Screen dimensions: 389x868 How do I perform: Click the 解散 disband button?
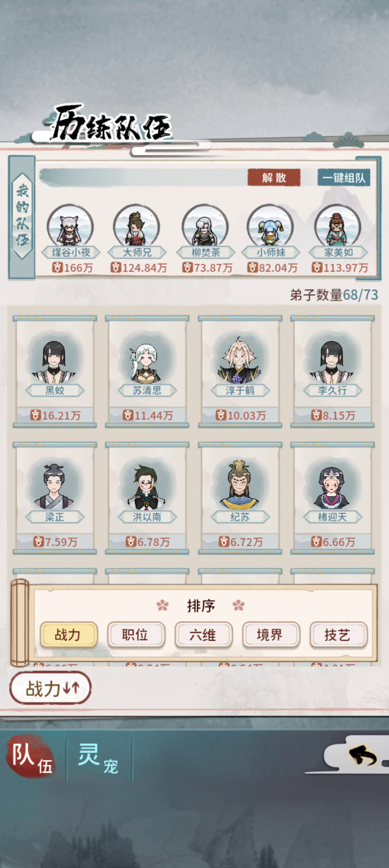click(x=274, y=177)
